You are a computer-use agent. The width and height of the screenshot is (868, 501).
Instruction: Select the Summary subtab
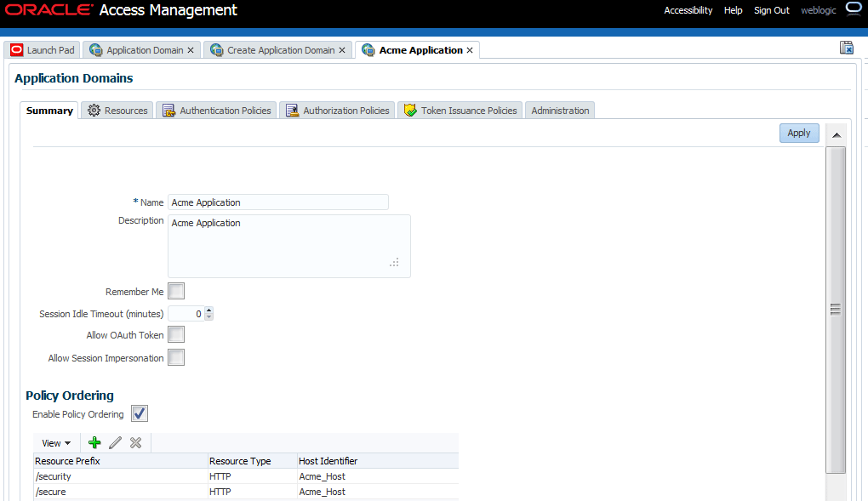[49, 111]
